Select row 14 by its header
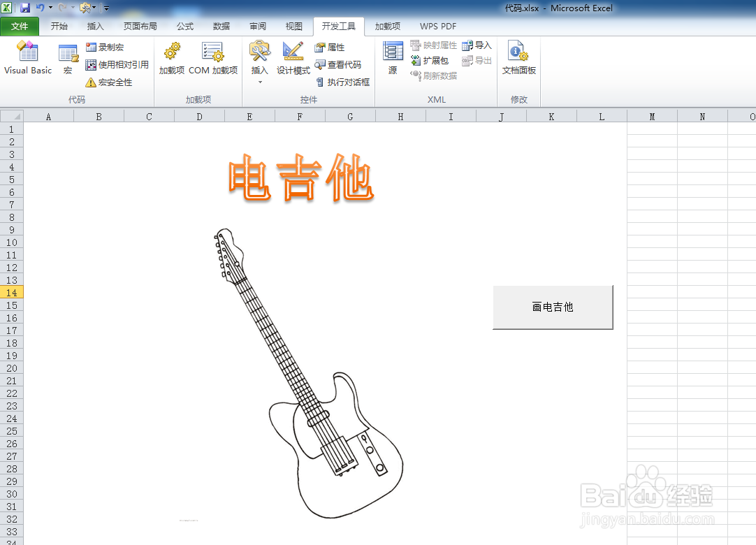This screenshot has height=545, width=756. (11, 291)
